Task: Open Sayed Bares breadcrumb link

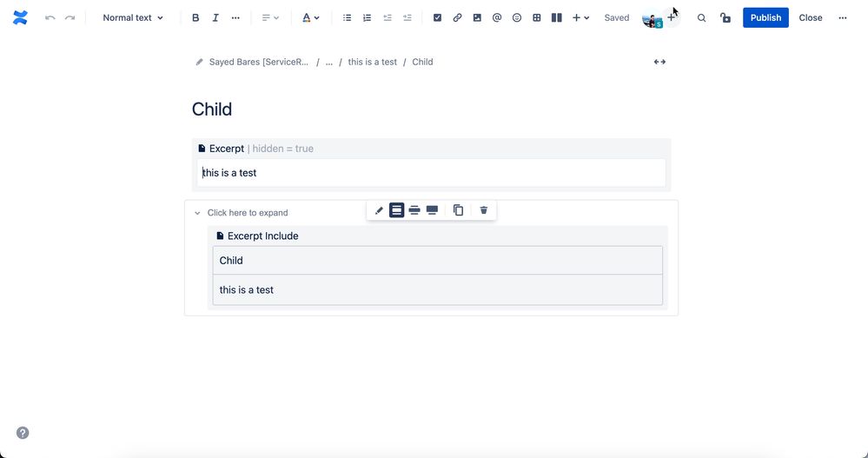Action: tap(259, 62)
